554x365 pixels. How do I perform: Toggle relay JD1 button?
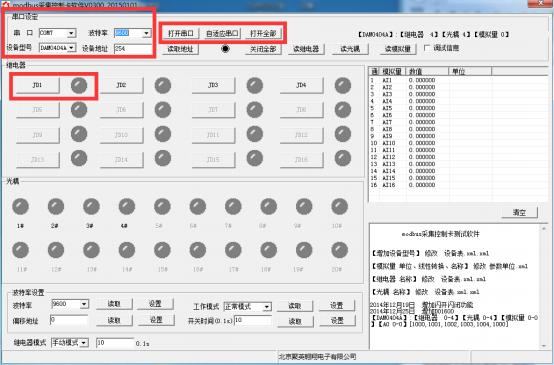(37, 85)
